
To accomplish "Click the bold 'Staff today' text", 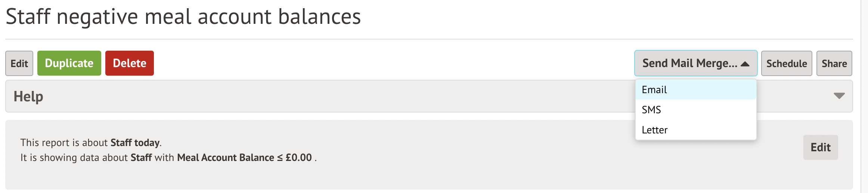I will point(135,143).
